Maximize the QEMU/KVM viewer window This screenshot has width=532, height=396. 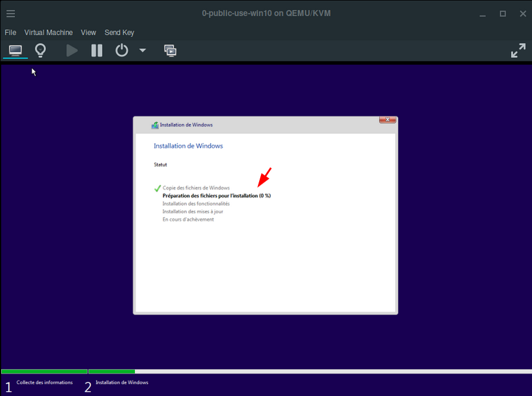pos(503,14)
